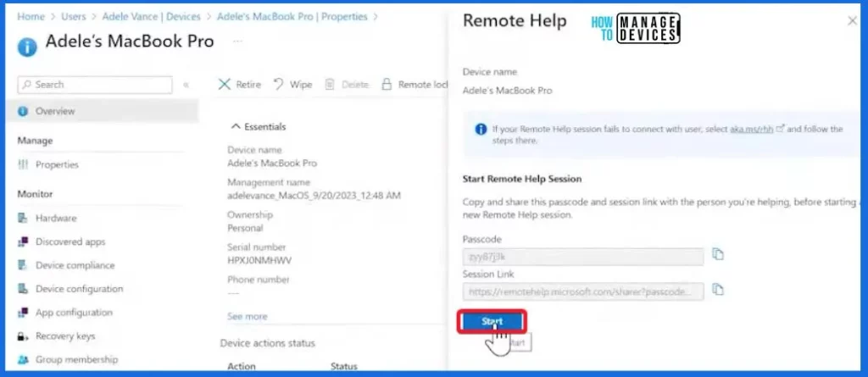Open Group membership

coord(76,360)
